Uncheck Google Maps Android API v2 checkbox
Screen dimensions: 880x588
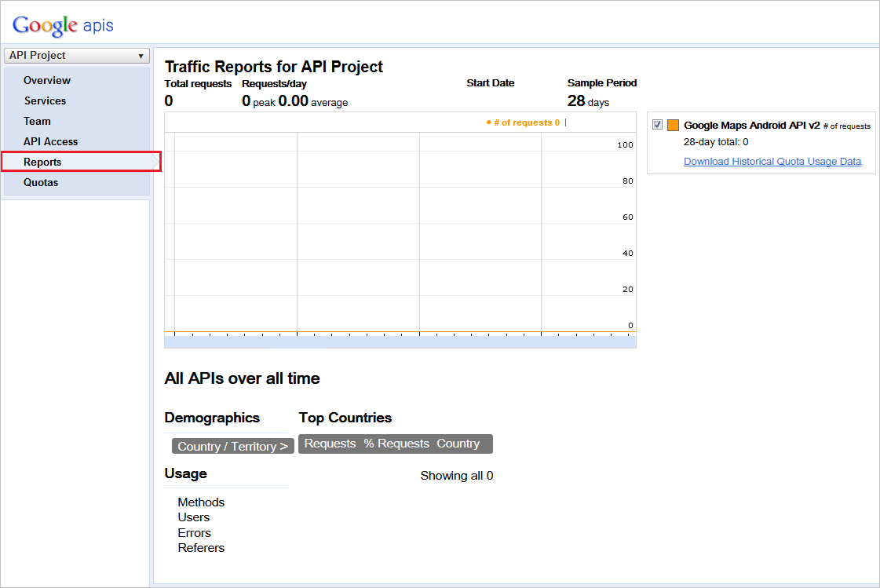(657, 125)
